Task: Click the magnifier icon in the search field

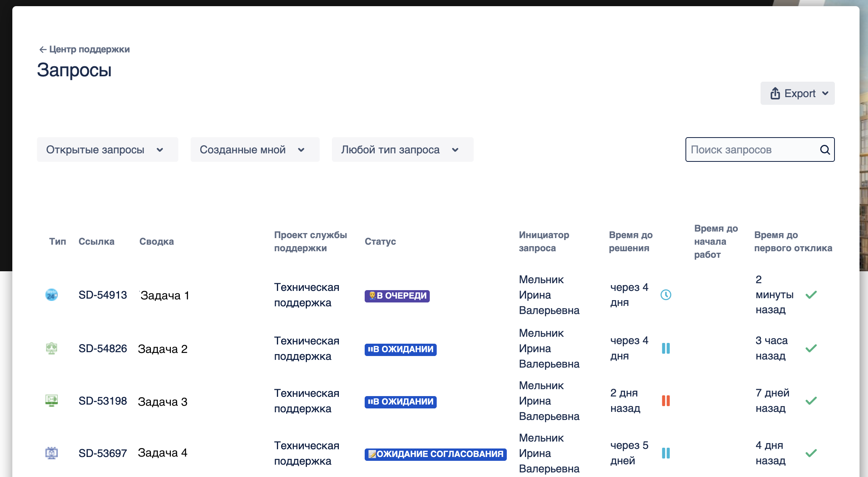Action: [825, 149]
